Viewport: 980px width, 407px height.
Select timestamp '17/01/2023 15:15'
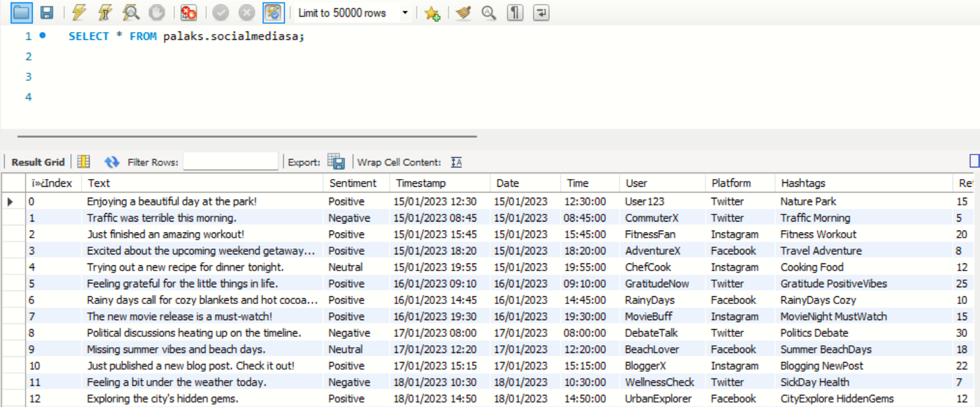click(x=440, y=366)
